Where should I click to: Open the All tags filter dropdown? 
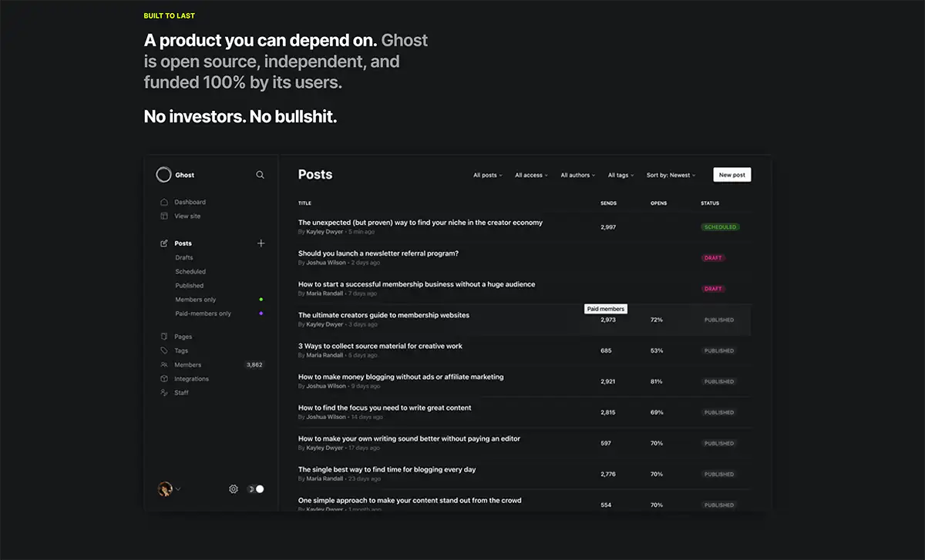[x=621, y=175]
